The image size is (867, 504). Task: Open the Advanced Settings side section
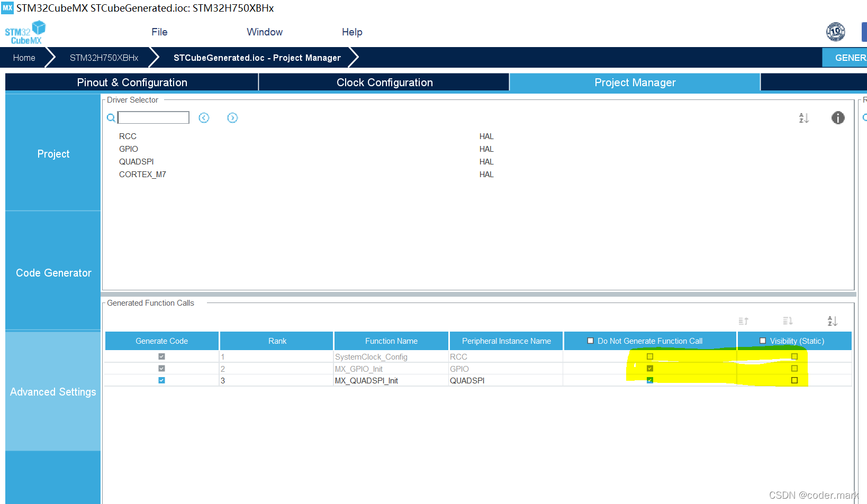(53, 391)
